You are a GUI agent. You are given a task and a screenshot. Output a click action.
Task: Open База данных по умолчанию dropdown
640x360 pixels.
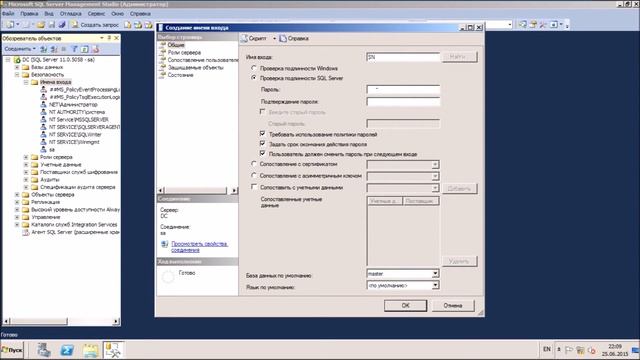[435, 273]
